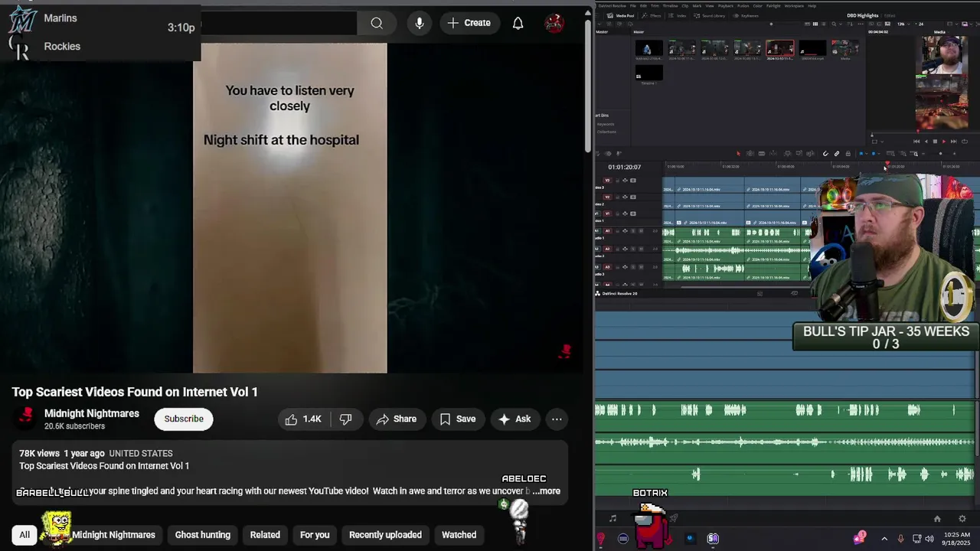980x551 pixels.
Task: Like the video showing 1.4K likes
Action: (x=303, y=419)
